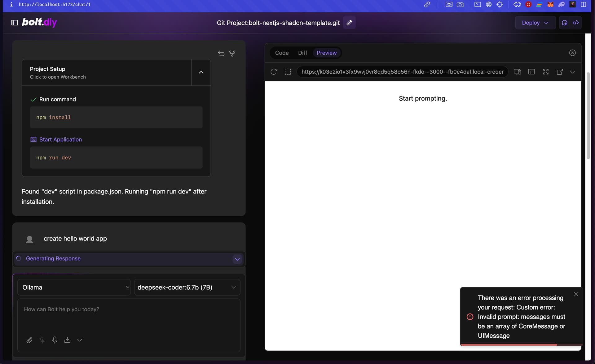Image resolution: width=595 pixels, height=364 pixels.
Task: Click the browser globe icon
Action: tap(489, 4)
